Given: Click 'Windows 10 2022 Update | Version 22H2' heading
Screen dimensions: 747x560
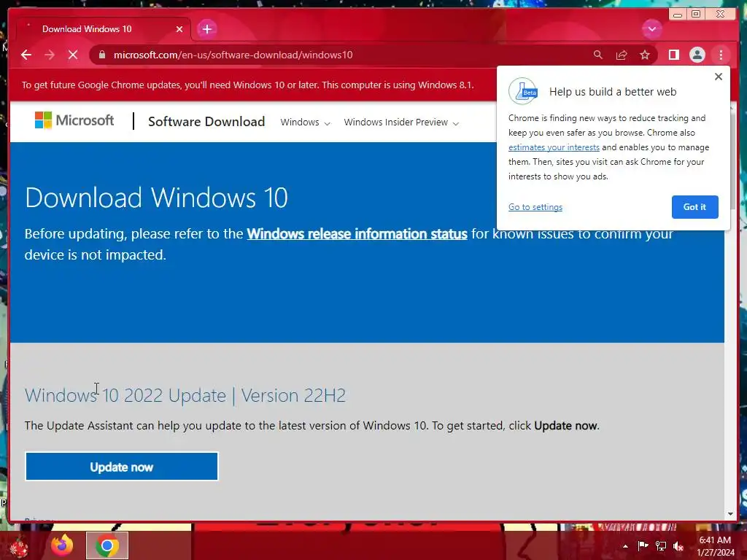Looking at the screenshot, I should [185, 396].
